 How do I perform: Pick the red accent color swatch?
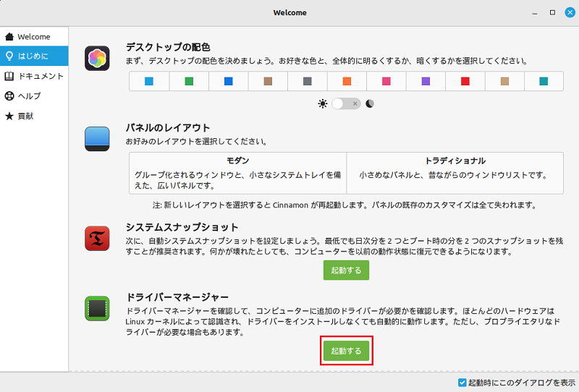[465, 81]
